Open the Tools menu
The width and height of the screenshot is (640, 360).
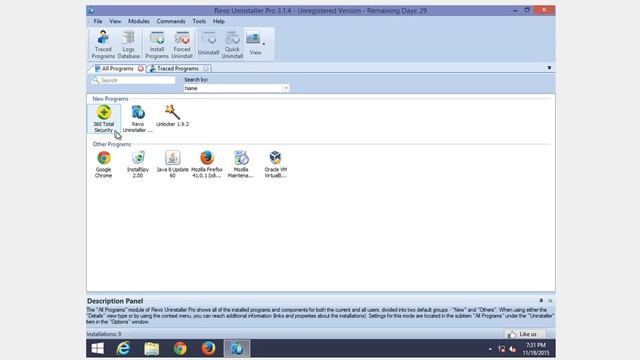click(199, 21)
